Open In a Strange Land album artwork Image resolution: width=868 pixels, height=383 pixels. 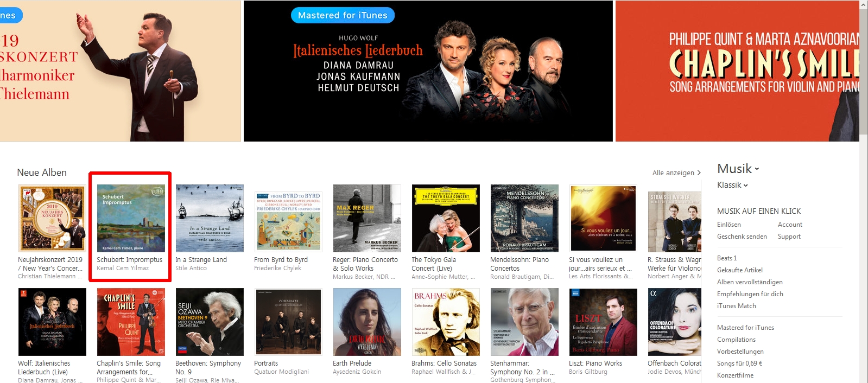tap(210, 218)
